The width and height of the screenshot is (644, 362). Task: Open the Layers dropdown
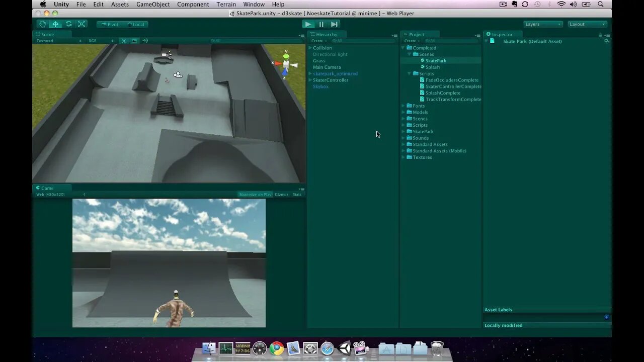pos(543,24)
